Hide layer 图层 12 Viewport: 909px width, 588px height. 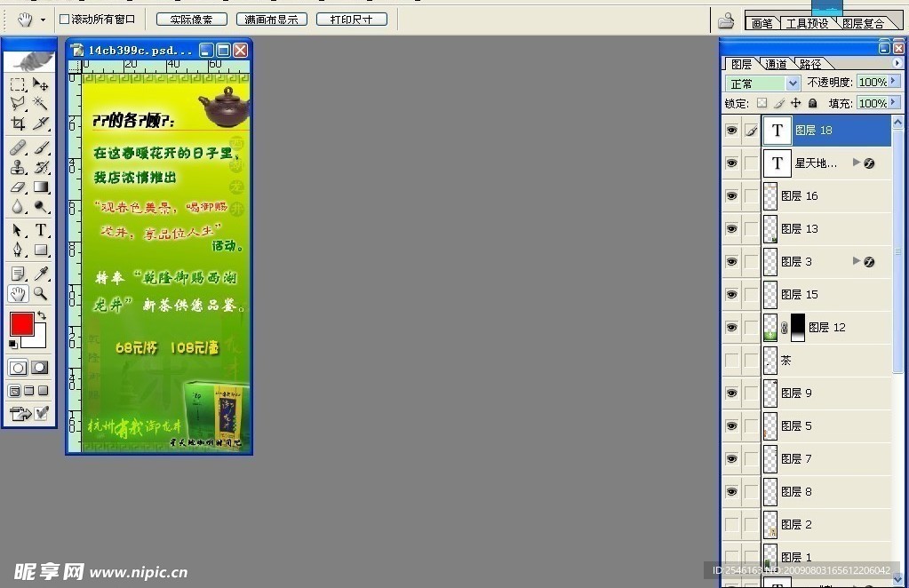(731, 328)
